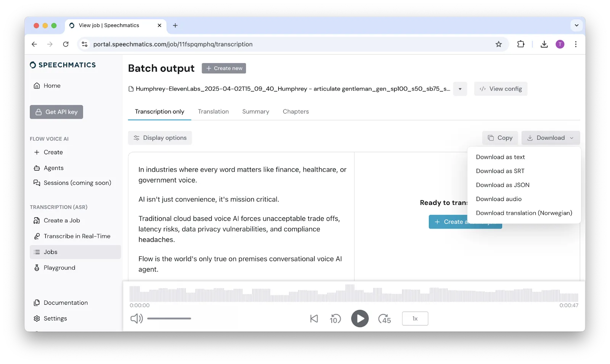Open a new browser tab
This screenshot has width=610, height=364.
[175, 26]
